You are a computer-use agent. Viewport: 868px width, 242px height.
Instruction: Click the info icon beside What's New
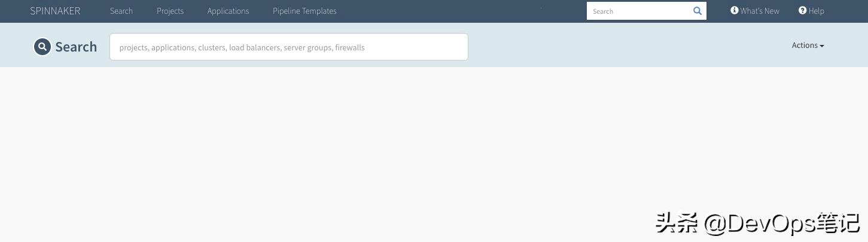735,10
